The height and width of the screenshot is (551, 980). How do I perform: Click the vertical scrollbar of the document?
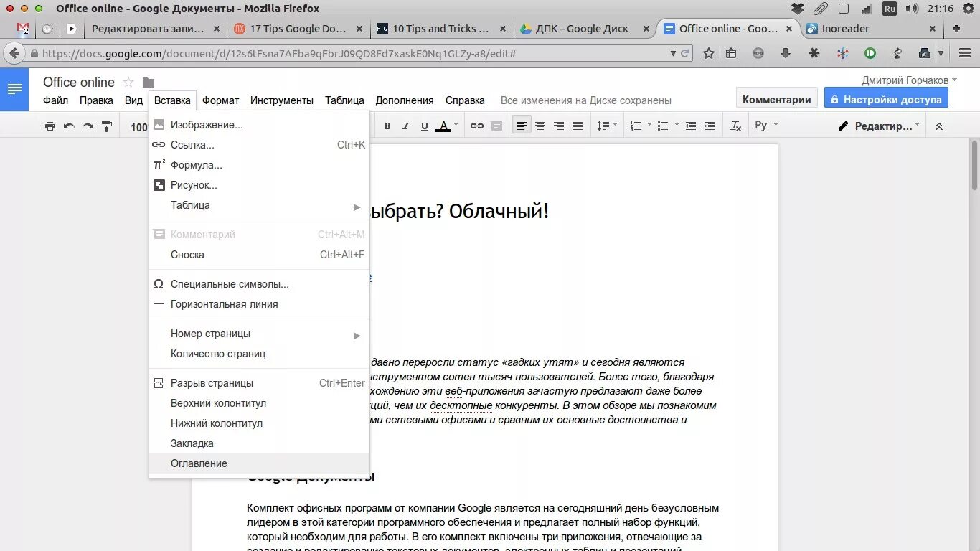974,165
